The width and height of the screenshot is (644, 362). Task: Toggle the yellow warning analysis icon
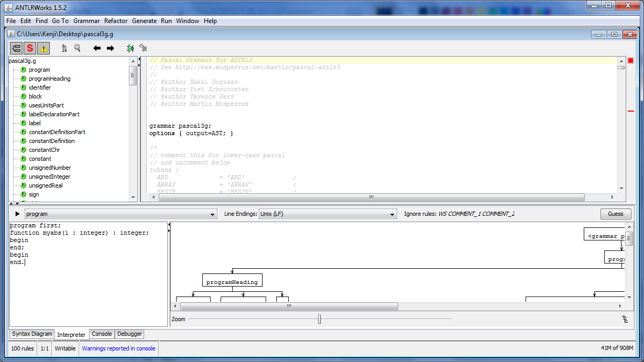point(43,48)
